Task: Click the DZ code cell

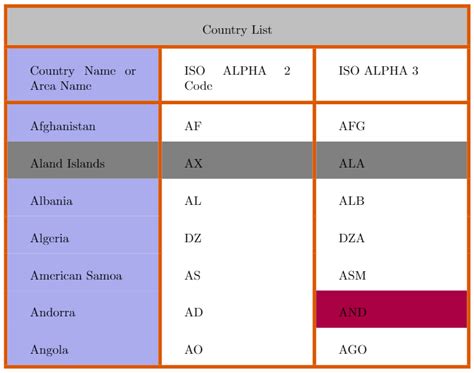Action: point(237,235)
